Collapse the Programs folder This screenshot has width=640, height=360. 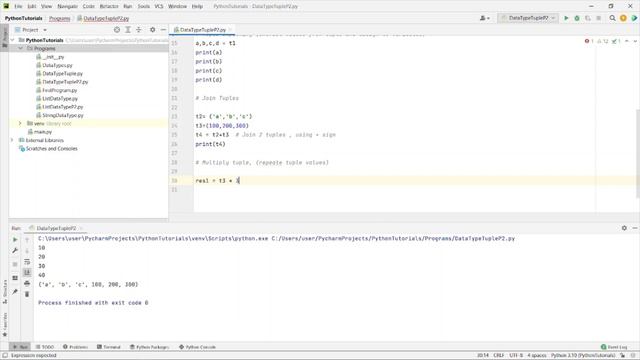(x=20, y=48)
